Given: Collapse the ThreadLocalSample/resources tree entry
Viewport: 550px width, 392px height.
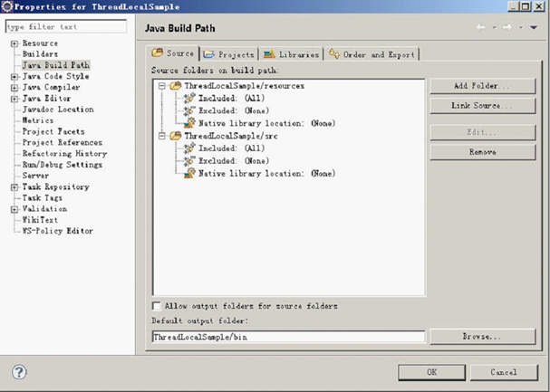Looking at the screenshot, I should [161, 86].
